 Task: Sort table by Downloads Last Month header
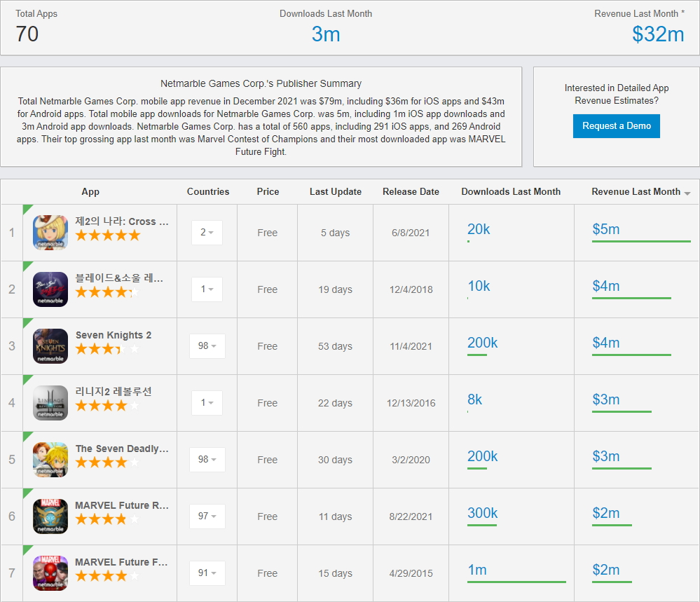point(511,191)
